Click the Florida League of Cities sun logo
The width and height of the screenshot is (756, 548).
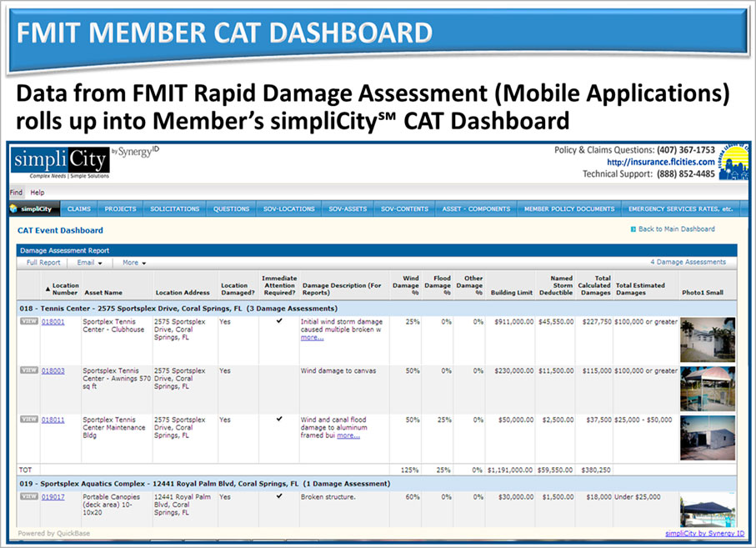[733, 162]
